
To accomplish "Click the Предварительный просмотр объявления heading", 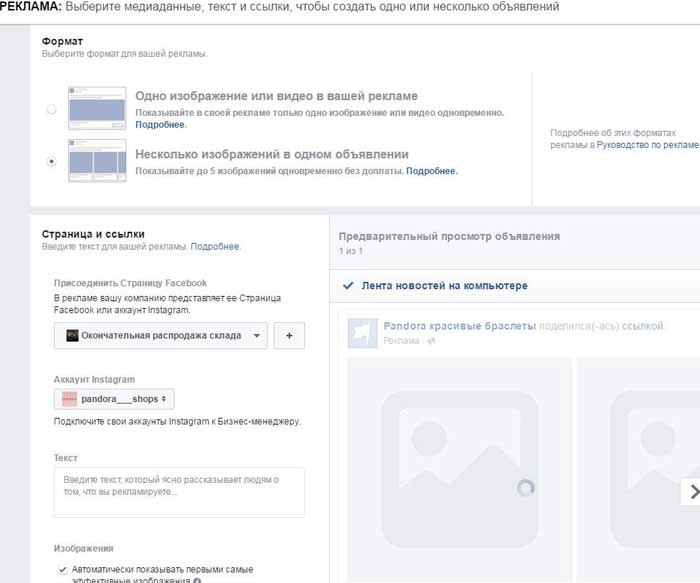I will click(x=449, y=236).
